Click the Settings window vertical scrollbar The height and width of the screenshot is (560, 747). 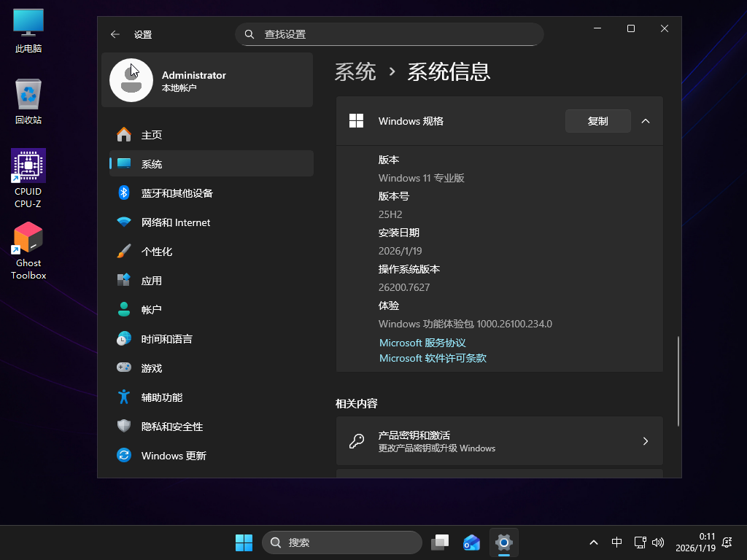678,381
